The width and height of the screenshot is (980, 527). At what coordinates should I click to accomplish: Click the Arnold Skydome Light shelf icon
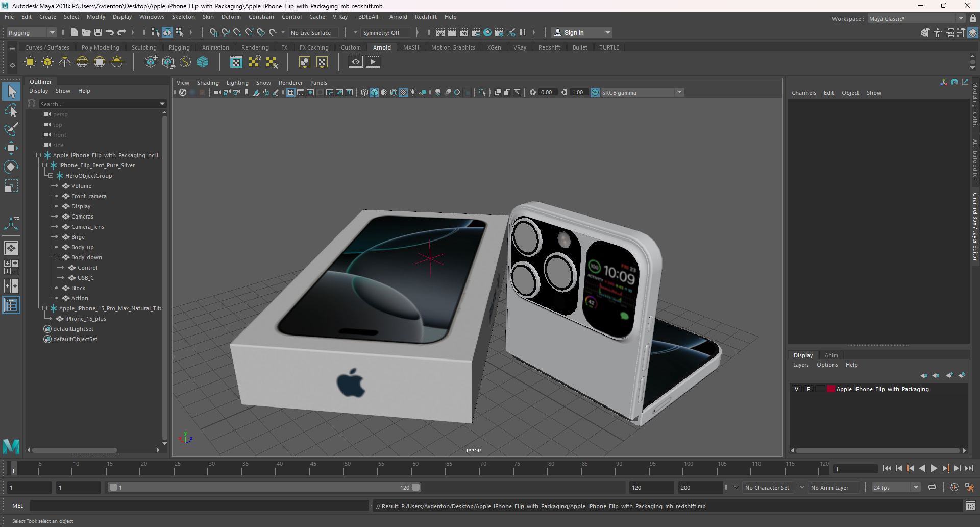[82, 62]
